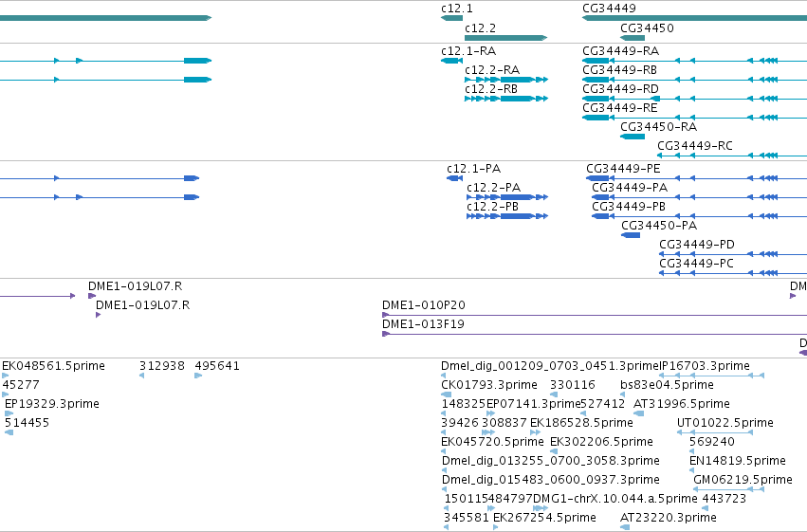Click EST label 39426
This screenshot has width=807, height=532.
pos(460,424)
